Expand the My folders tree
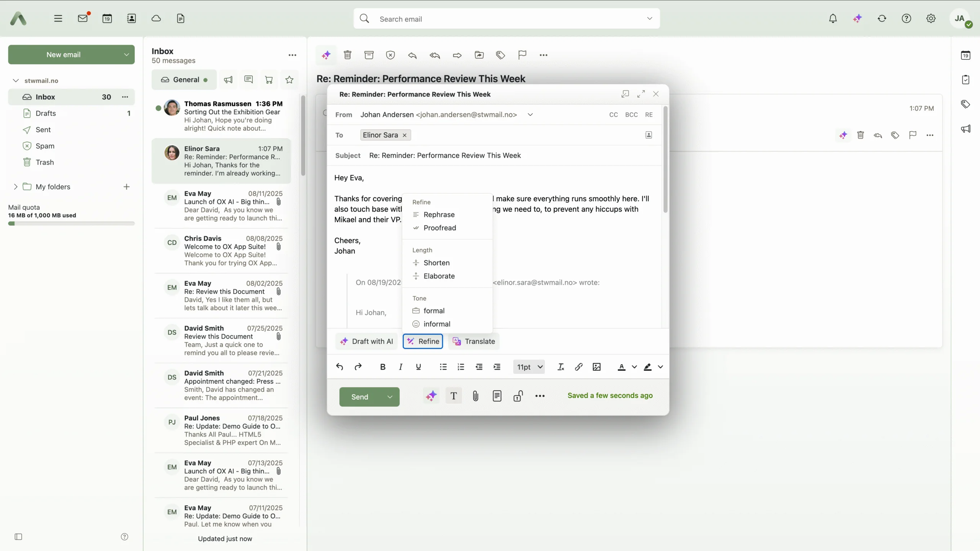Image resolution: width=980 pixels, height=551 pixels. coord(15,187)
